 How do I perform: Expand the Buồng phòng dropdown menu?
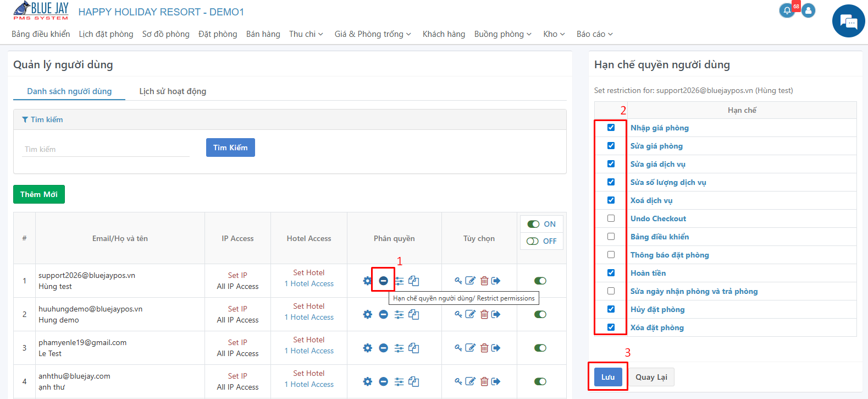tap(503, 34)
